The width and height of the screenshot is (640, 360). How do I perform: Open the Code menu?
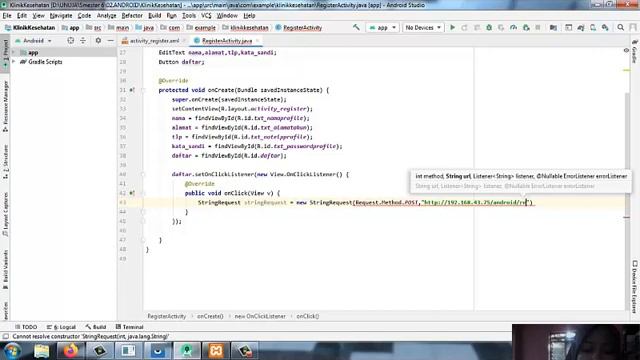pyautogui.click(x=84, y=16)
